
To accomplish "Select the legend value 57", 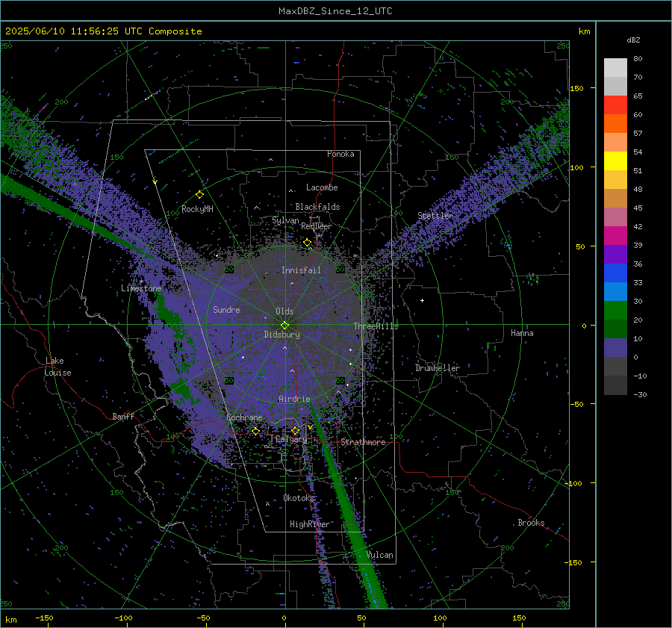I will coord(638,134).
